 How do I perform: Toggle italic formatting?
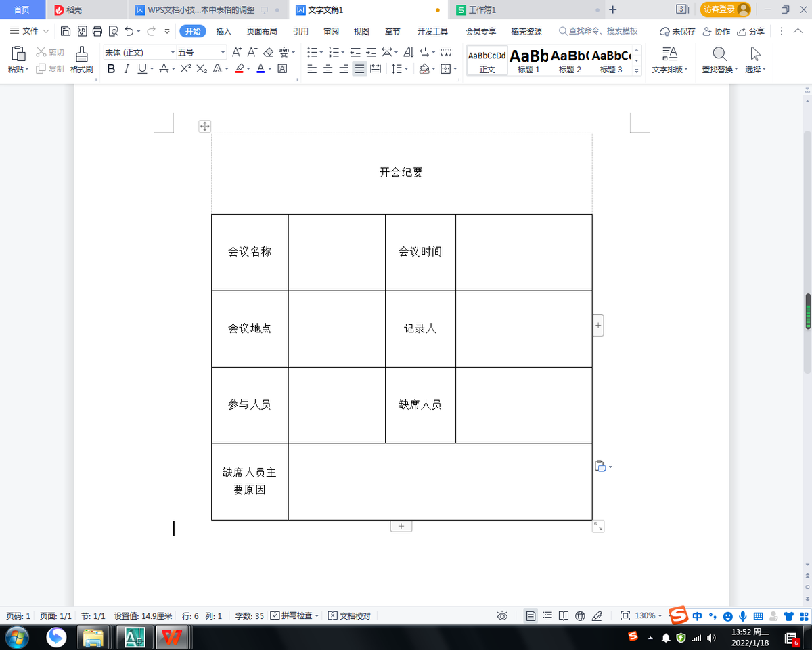pyautogui.click(x=126, y=68)
